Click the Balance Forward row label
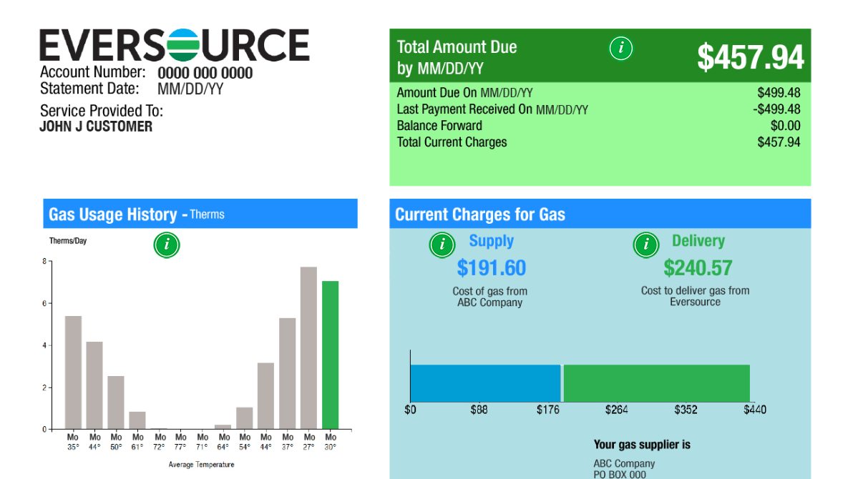Viewport: 868px width, 479px height. pyautogui.click(x=439, y=126)
